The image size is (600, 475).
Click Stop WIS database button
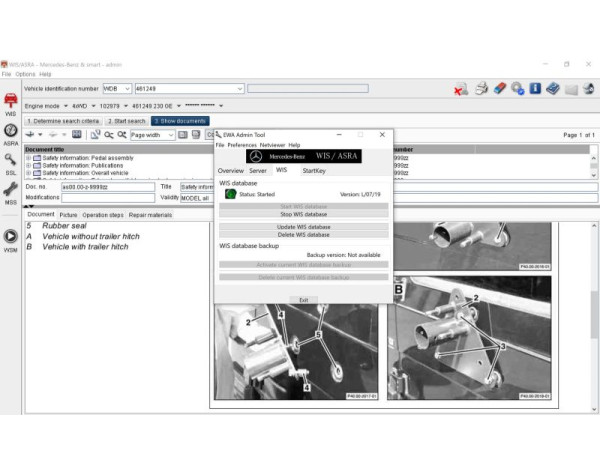(303, 214)
